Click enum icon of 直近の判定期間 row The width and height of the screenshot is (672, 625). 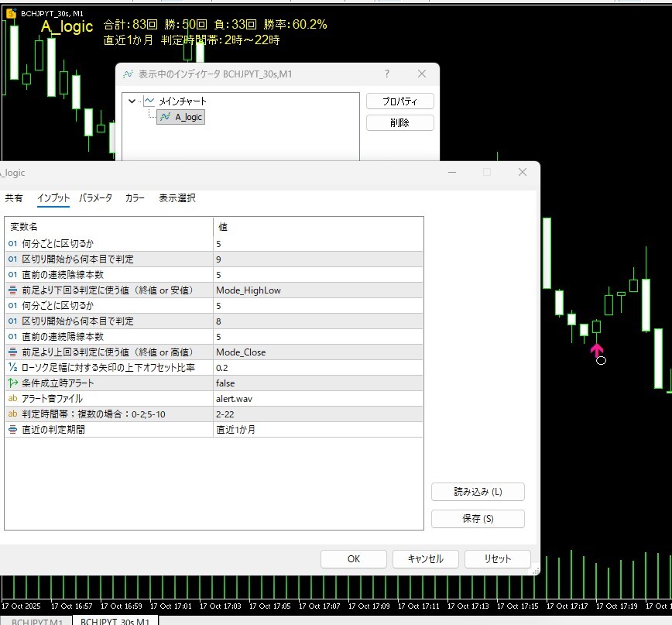coord(13,429)
